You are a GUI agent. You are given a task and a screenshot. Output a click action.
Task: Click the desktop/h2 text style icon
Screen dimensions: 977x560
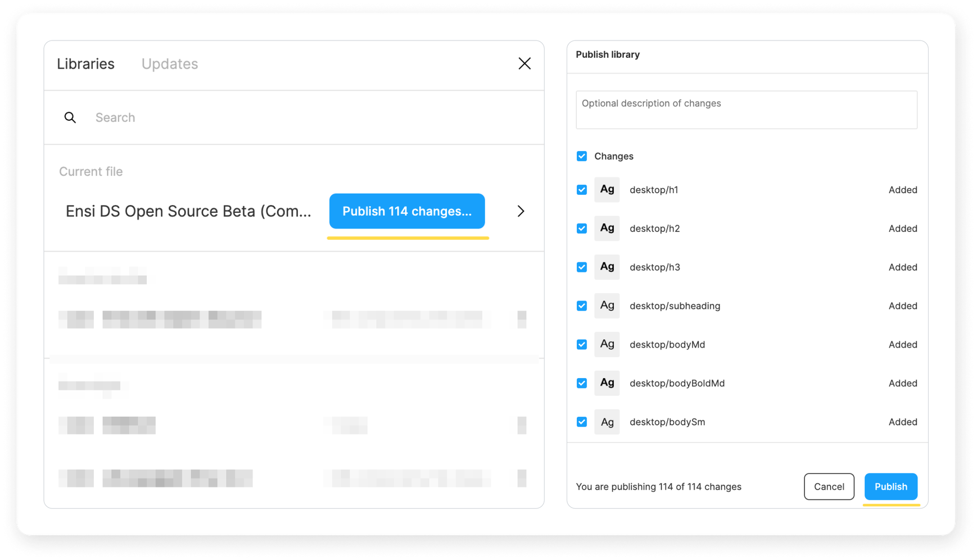click(x=607, y=229)
